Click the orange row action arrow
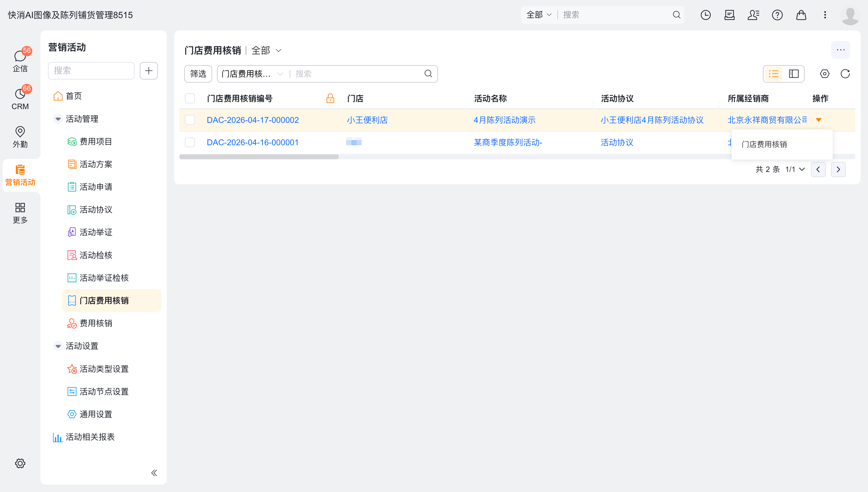The width and height of the screenshot is (868, 492). [x=818, y=120]
